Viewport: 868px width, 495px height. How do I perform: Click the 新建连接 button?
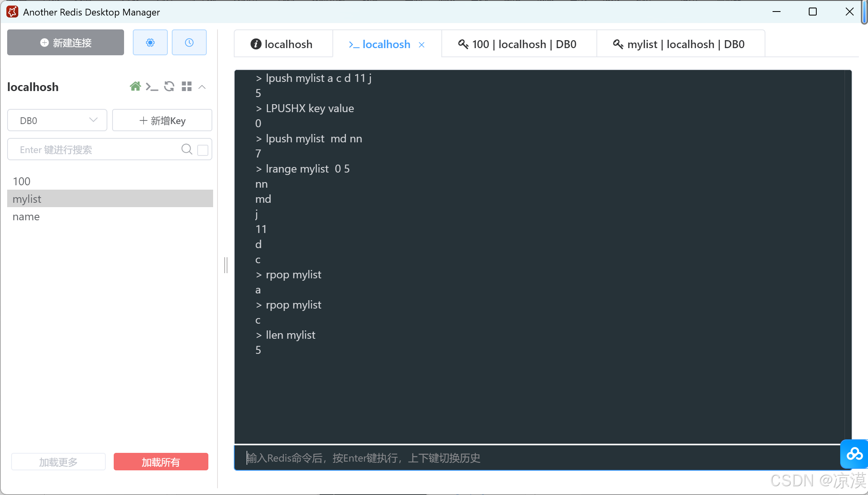tap(66, 43)
